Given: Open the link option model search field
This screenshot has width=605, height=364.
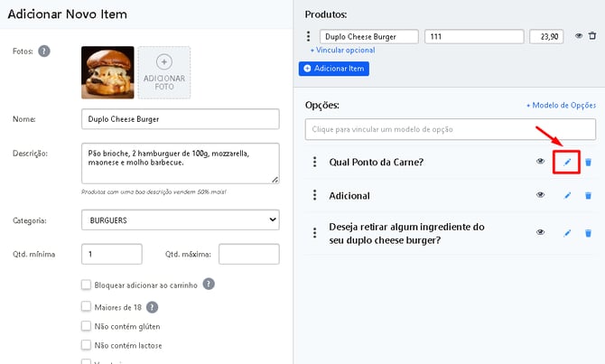Looking at the screenshot, I should pyautogui.click(x=450, y=130).
